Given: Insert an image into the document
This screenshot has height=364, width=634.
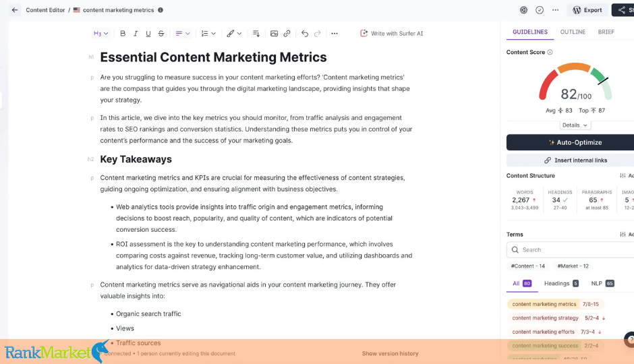Looking at the screenshot, I should point(274,34).
